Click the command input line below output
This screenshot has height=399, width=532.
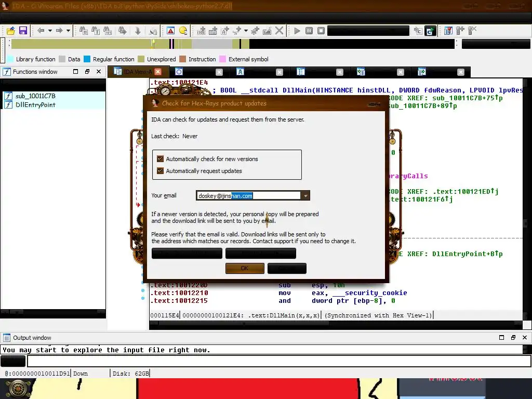click(279, 361)
